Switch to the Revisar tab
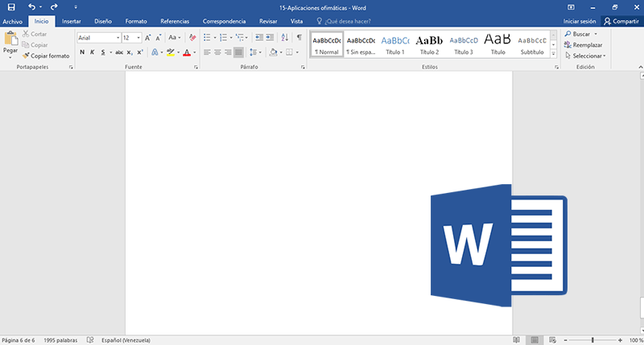The height and width of the screenshot is (345, 644). tap(268, 22)
